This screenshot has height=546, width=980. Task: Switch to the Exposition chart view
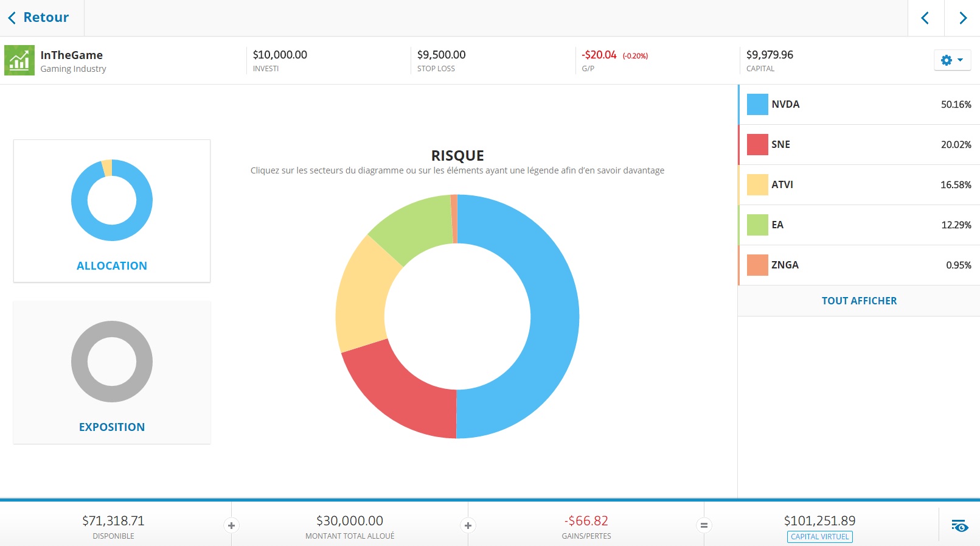click(x=112, y=373)
